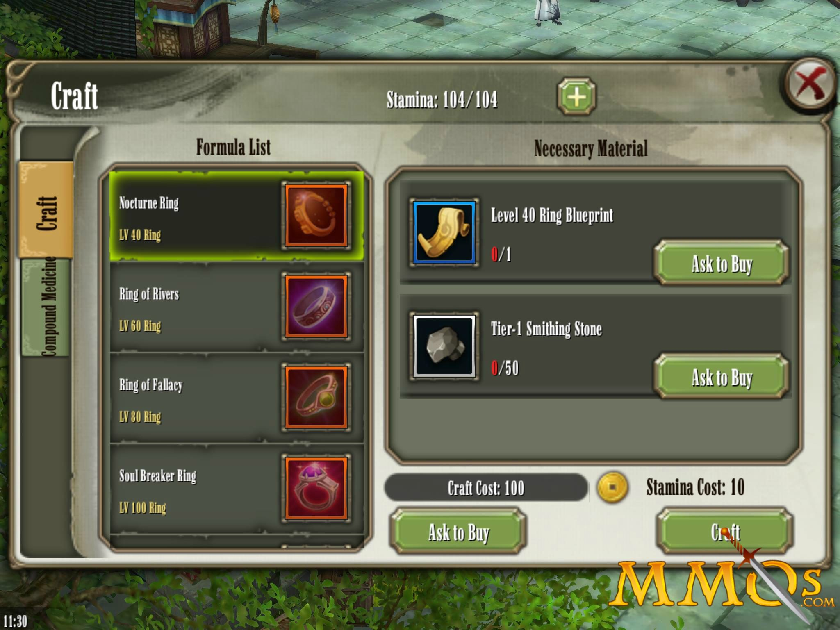Ask to Buy the Level 40 Ring Blueprint
This screenshot has height=630, width=840.
722,263
